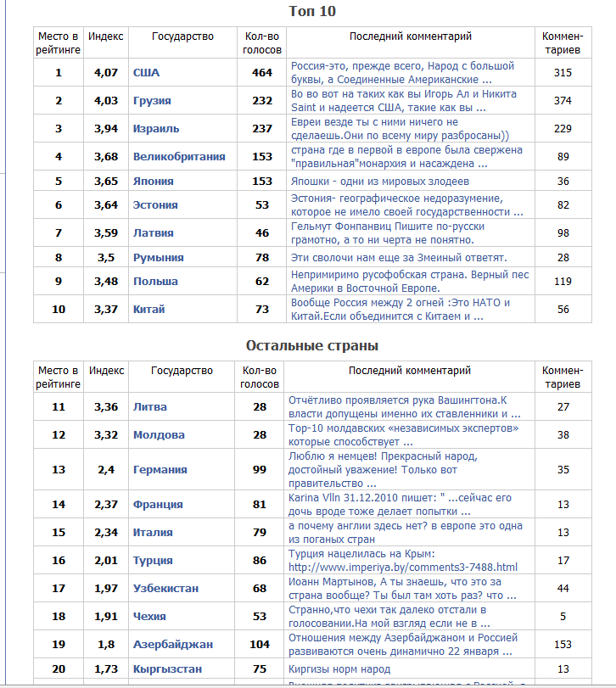
Task: Open comment 'Karina Vlln 31.12.2010 пишет'
Action: coord(400,505)
